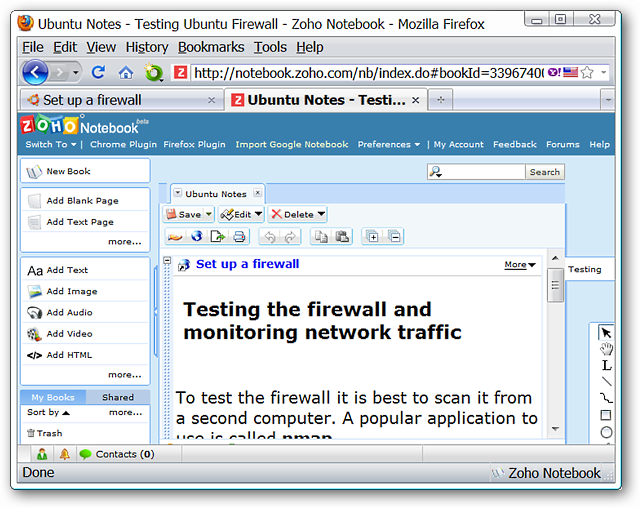Click the Paste clipboard icon
This screenshot has width=640, height=508.
click(342, 237)
